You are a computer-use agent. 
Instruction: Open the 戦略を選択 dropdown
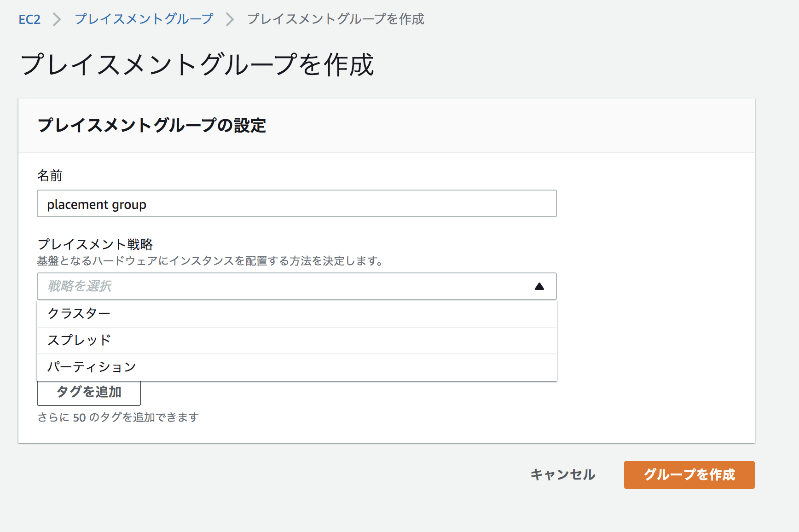tap(276, 286)
